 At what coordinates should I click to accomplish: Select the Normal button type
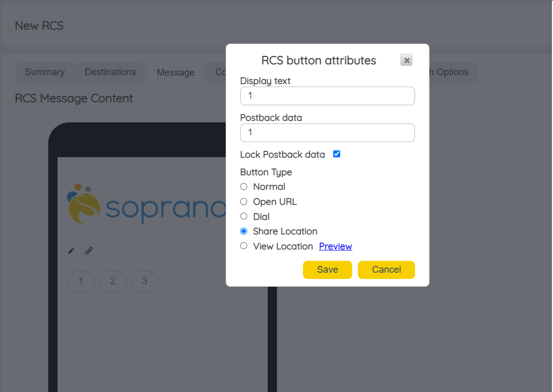point(244,187)
